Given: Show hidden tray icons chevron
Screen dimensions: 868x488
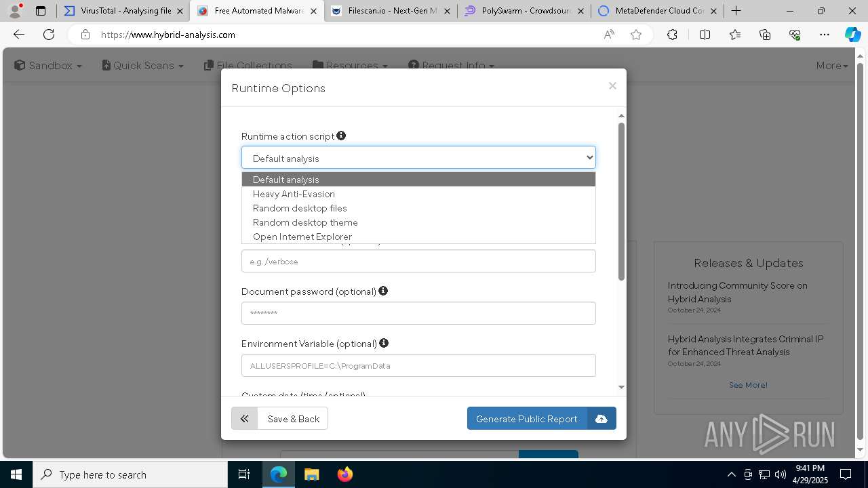Looking at the screenshot, I should pos(731,474).
